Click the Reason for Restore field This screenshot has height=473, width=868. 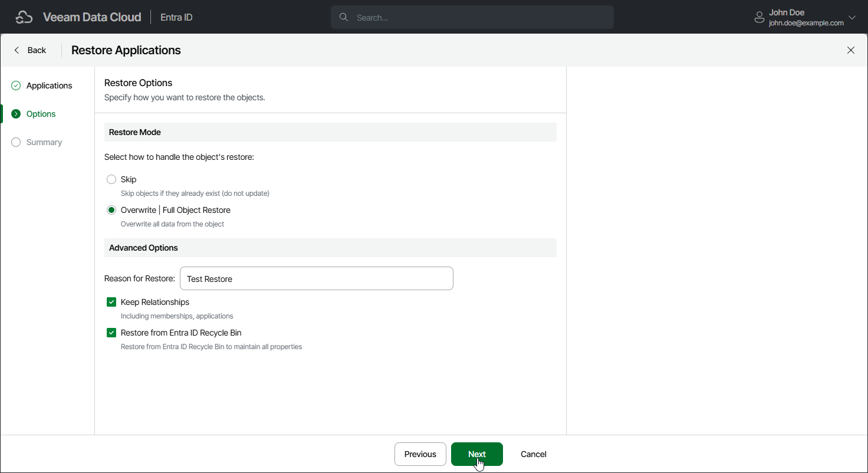tap(317, 278)
